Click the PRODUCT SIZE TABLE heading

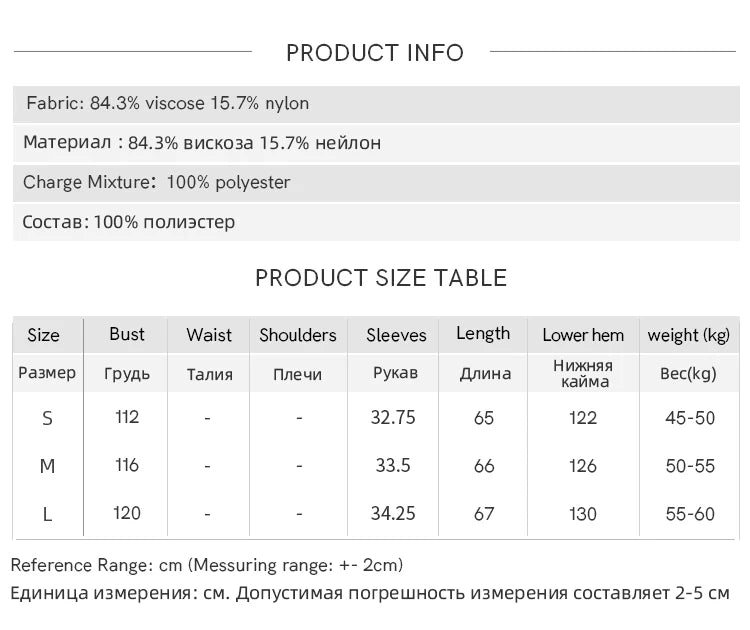381,278
